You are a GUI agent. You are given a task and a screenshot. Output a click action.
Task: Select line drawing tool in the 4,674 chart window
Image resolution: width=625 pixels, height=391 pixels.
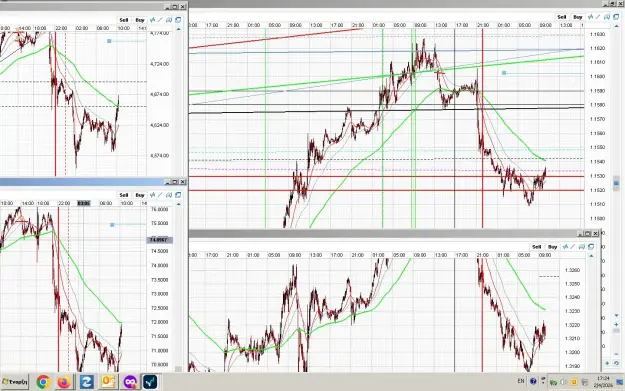pyautogui.click(x=161, y=20)
